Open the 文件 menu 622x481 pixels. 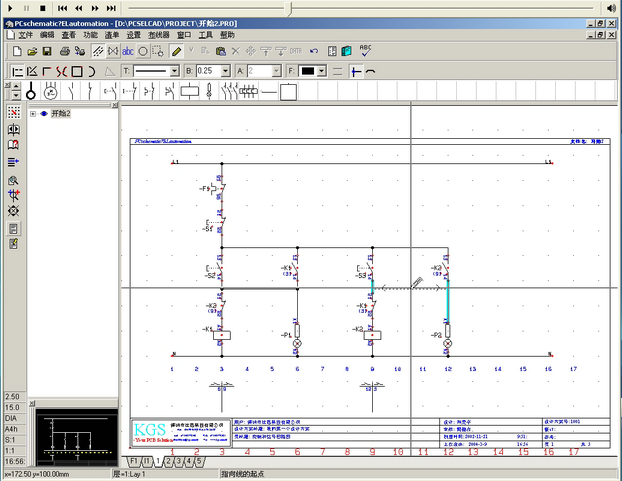point(25,34)
